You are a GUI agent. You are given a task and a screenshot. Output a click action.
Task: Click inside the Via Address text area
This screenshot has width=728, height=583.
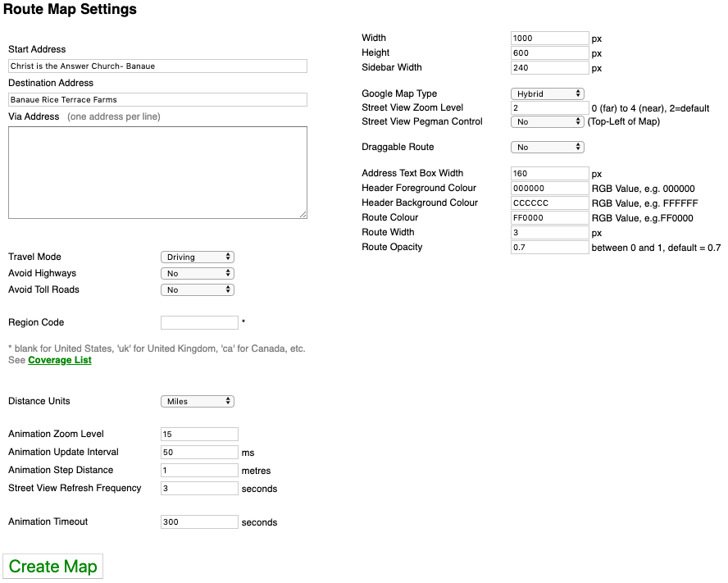tap(157, 172)
